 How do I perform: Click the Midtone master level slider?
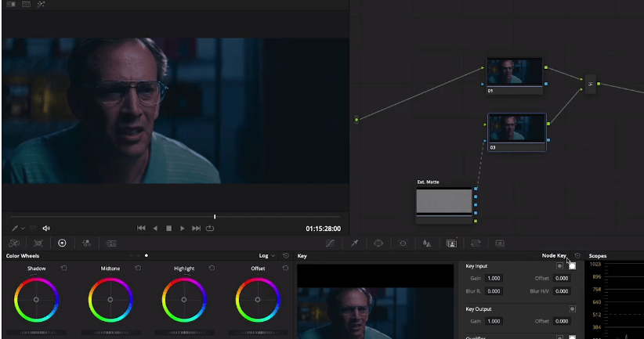(110, 333)
